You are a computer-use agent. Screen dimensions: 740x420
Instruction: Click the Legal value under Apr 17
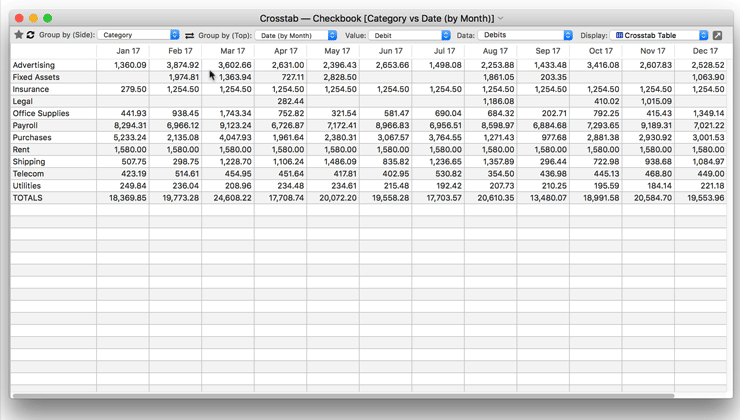coord(290,102)
